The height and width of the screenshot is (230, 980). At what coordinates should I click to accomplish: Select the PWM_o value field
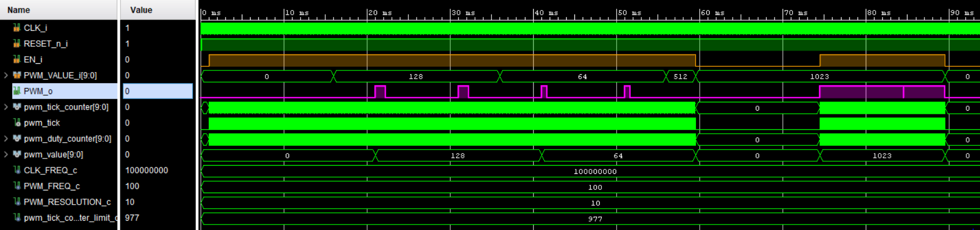tap(157, 91)
